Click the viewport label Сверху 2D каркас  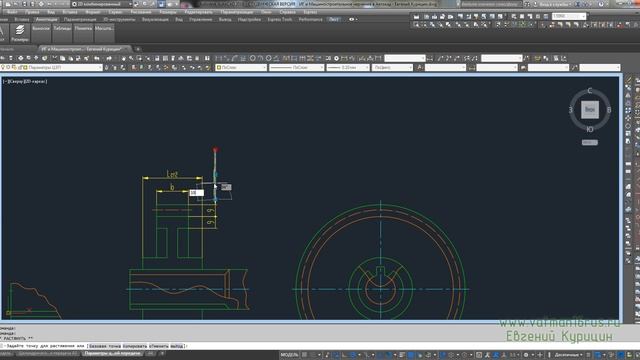click(x=25, y=82)
